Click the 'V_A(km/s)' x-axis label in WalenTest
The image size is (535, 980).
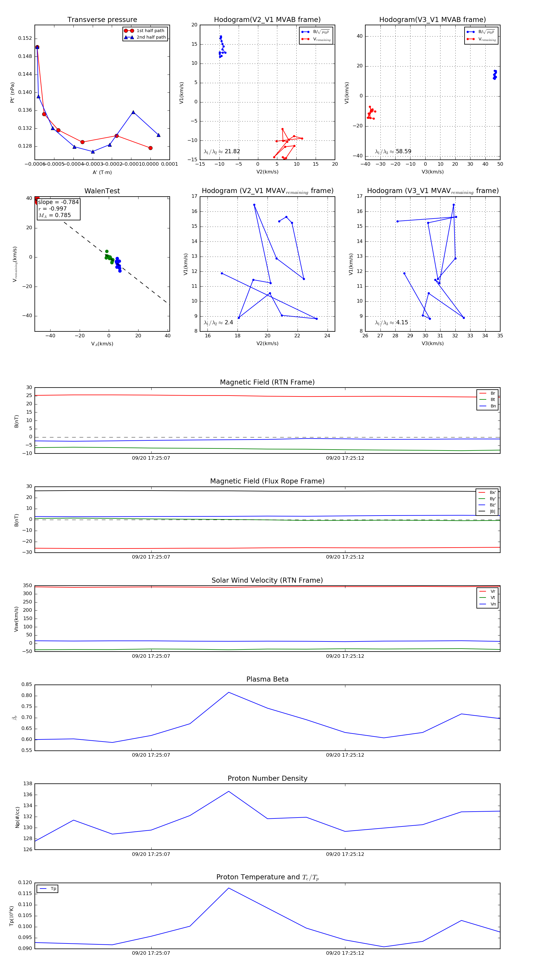[x=102, y=344]
